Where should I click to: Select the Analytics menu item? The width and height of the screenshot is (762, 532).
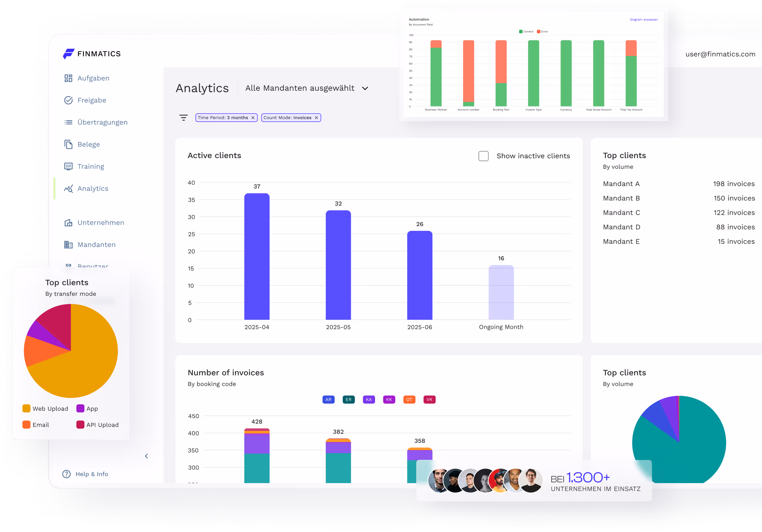[93, 188]
